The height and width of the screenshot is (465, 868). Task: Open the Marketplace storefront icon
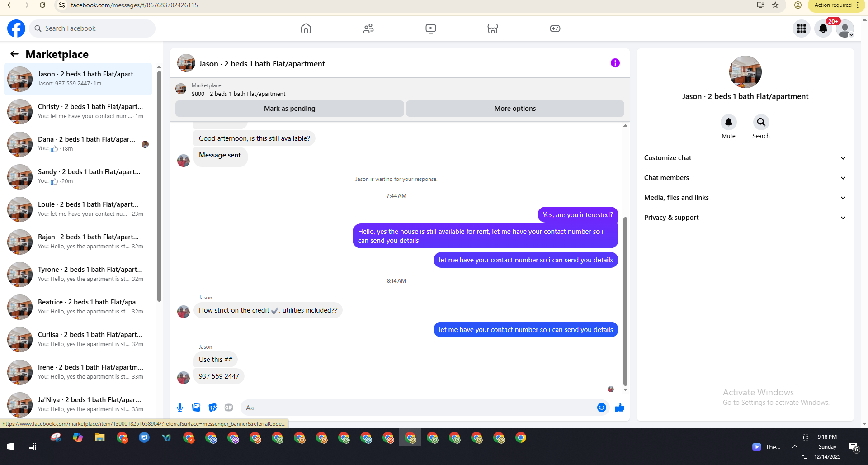(493, 28)
